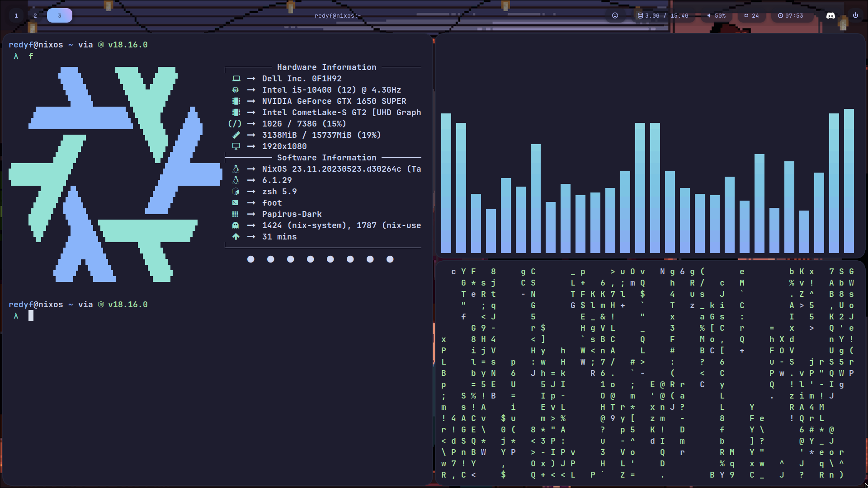Viewport: 868px width, 488px height.
Task: Open the Discord tray icon
Action: [x=830, y=16]
